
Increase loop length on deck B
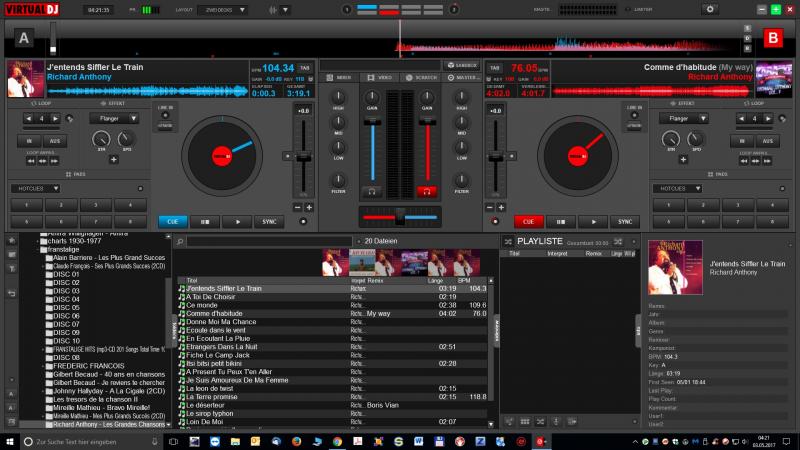point(768,118)
